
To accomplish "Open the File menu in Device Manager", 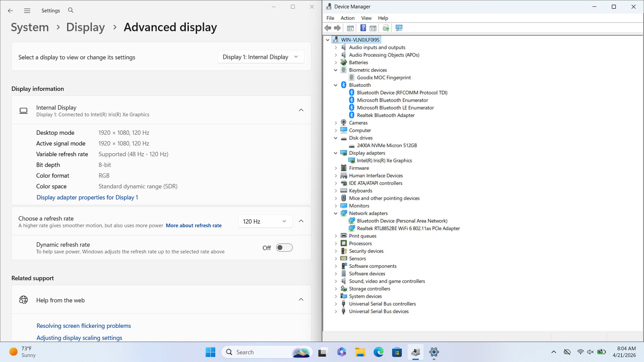I will 330,18.
